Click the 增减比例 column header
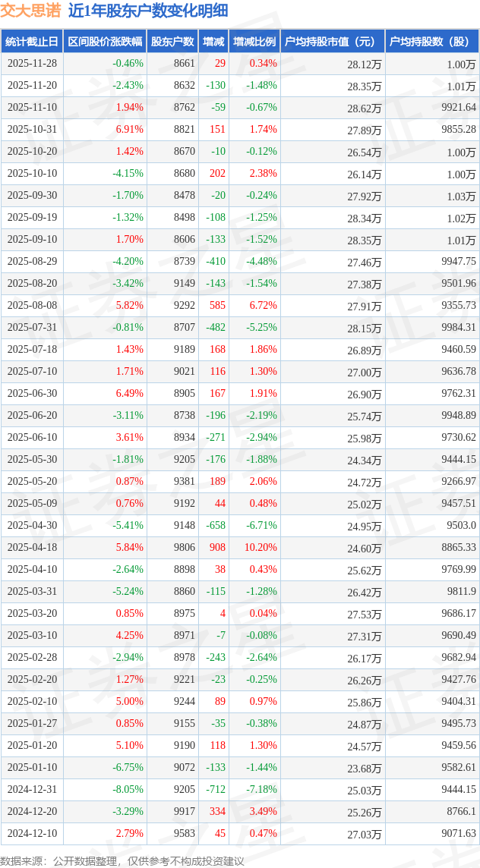Viewport: 480px width, 868px height. [254, 42]
